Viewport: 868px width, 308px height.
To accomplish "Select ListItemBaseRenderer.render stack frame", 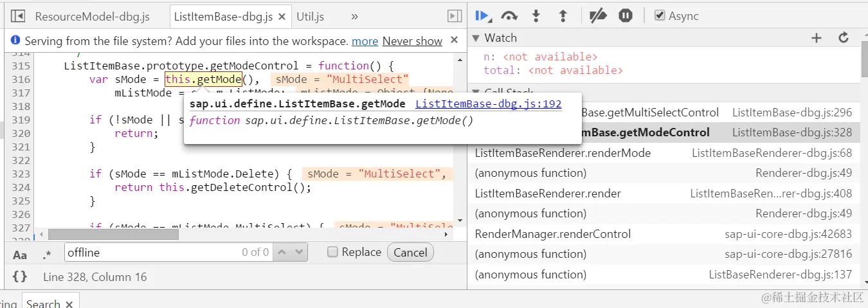I will click(x=664, y=194).
